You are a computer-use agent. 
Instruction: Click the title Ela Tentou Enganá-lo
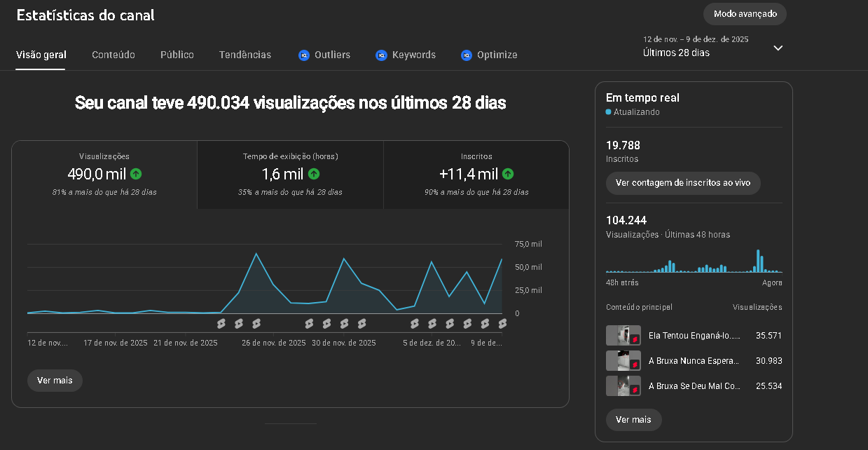click(694, 336)
